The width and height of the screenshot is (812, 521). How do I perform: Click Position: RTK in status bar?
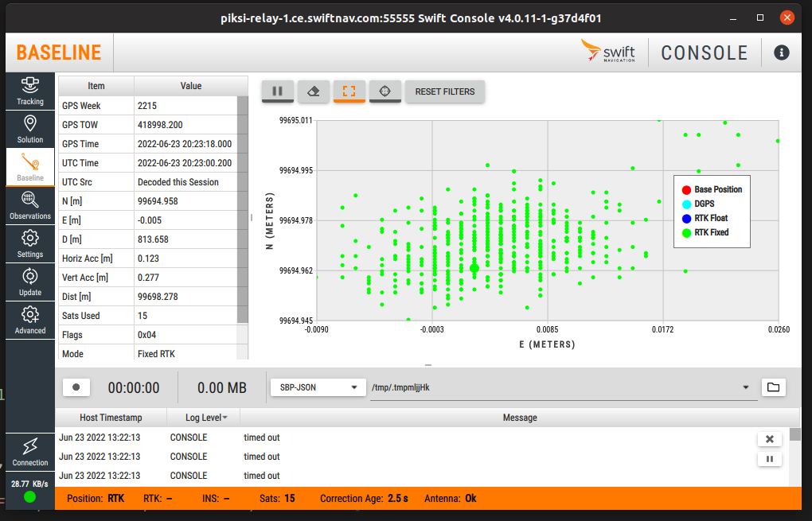coord(96,499)
